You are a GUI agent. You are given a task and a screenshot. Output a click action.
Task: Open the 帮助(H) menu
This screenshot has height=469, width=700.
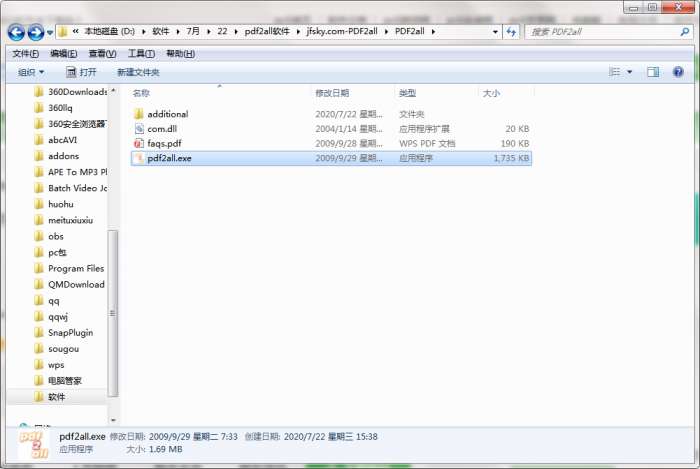180,54
